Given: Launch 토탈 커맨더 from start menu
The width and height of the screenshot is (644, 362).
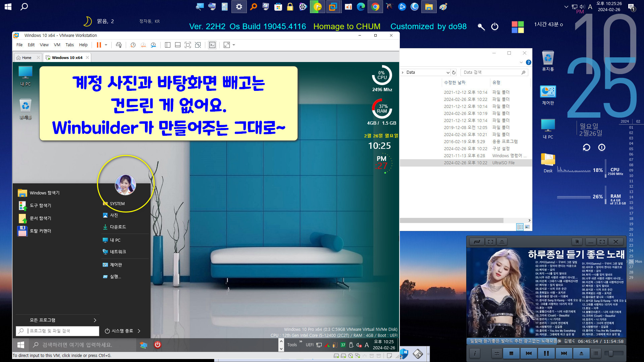Looking at the screenshot, I should pyautogui.click(x=35, y=231).
